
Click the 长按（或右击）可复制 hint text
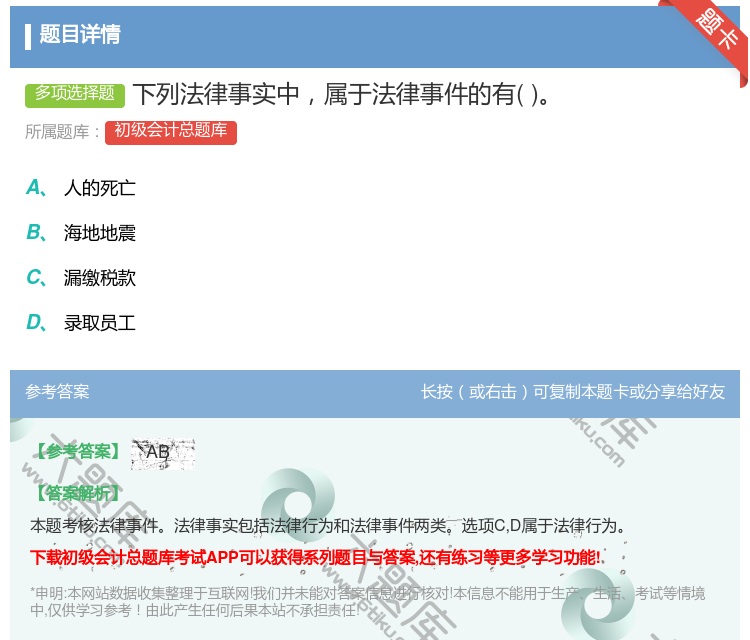coord(573,392)
